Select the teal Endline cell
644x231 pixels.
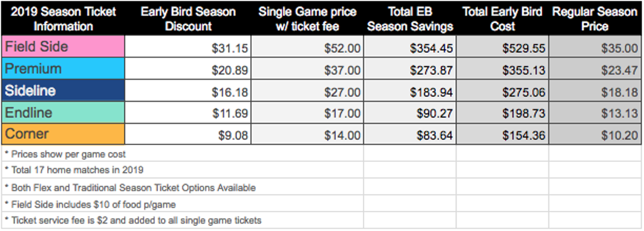(x=64, y=112)
